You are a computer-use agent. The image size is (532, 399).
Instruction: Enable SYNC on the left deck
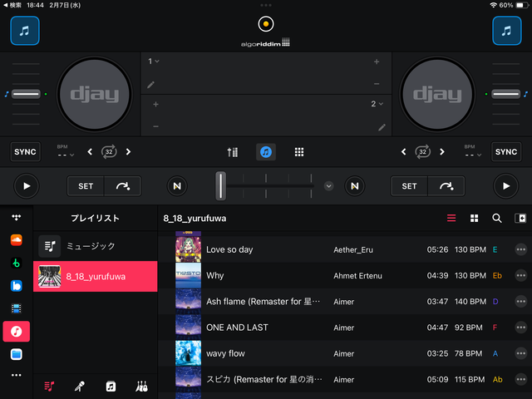point(25,151)
